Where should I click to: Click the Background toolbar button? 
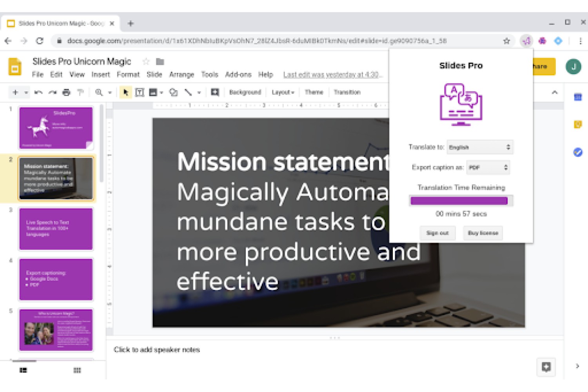[245, 93]
